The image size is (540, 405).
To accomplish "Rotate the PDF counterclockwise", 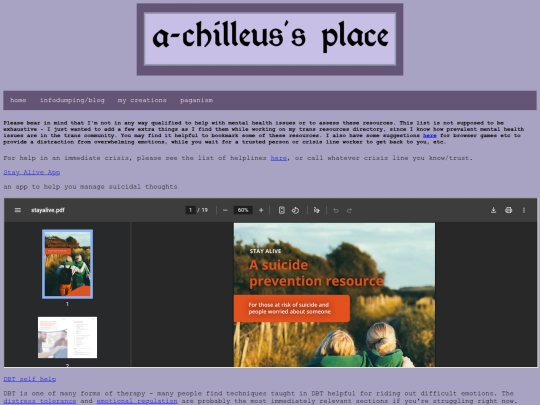I will [x=295, y=210].
